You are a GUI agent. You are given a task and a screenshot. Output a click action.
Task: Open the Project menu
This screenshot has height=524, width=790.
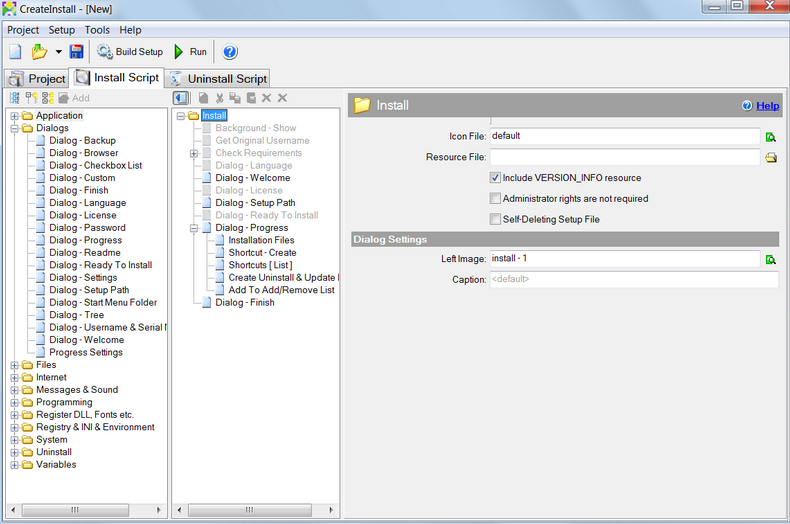[x=23, y=30]
